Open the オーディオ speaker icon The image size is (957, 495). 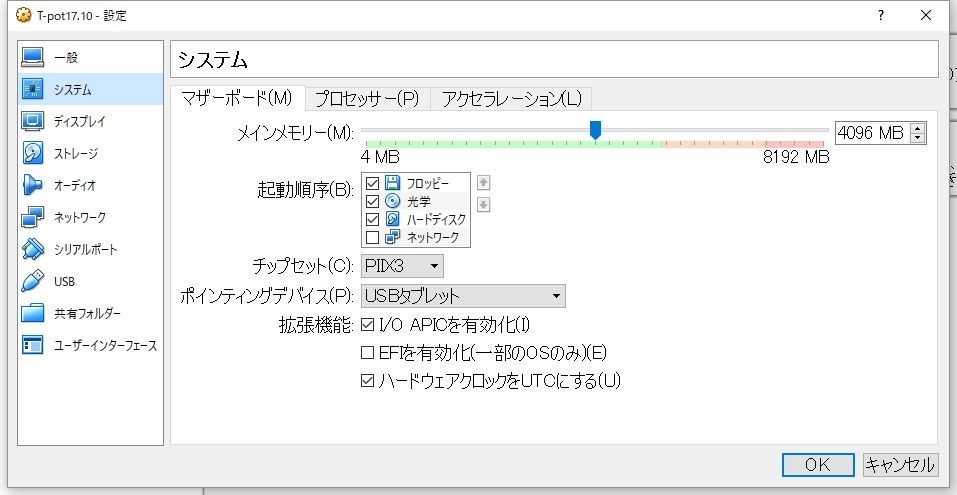(32, 184)
